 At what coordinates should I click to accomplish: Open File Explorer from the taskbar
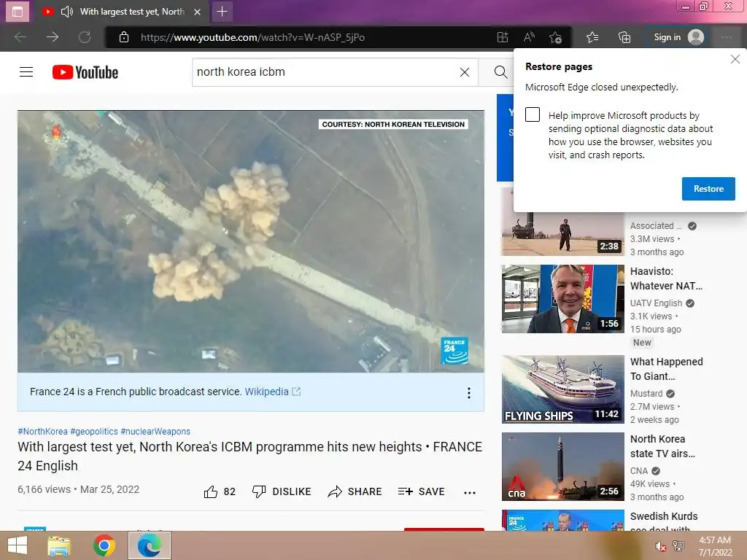coord(59,545)
